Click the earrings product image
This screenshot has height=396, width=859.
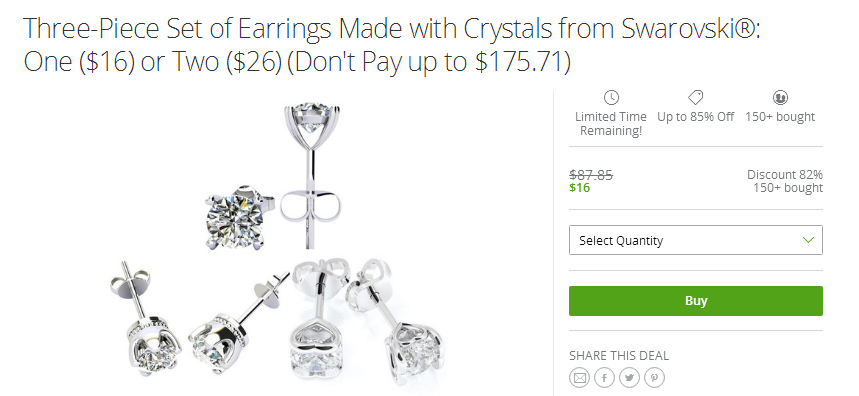[x=277, y=244]
